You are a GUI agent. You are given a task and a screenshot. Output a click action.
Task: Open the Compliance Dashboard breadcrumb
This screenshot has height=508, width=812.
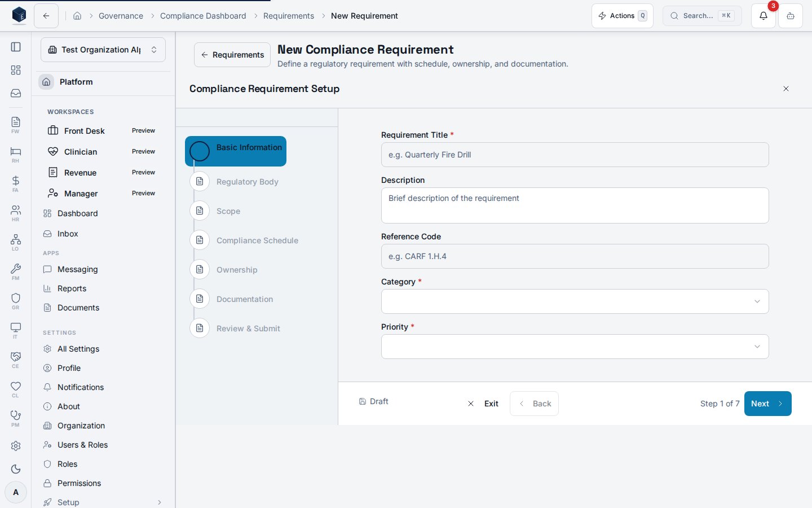203,16
